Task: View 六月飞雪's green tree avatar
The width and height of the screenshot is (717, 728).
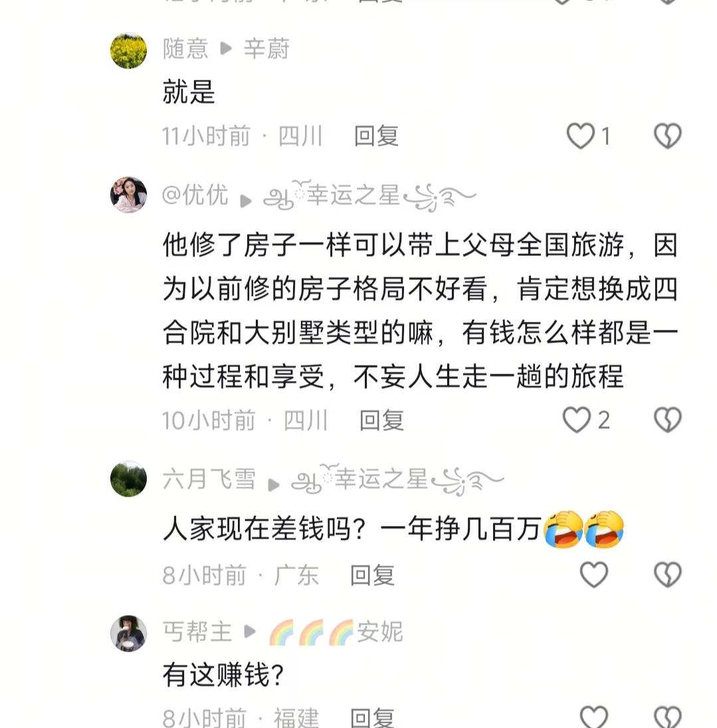Action: coord(128,479)
